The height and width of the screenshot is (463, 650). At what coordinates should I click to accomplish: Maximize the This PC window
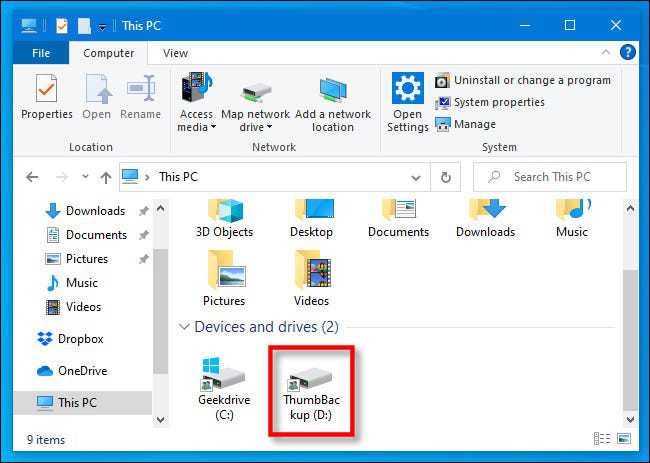click(570, 26)
